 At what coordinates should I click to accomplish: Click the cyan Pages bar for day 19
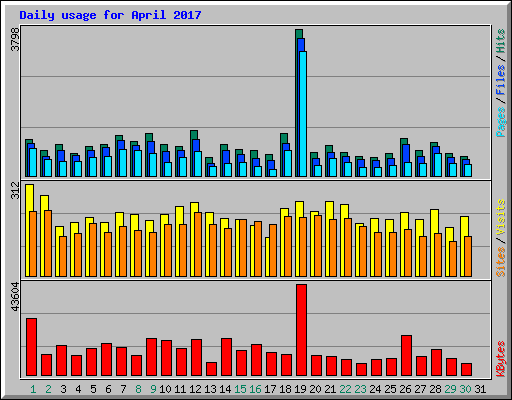(303, 114)
